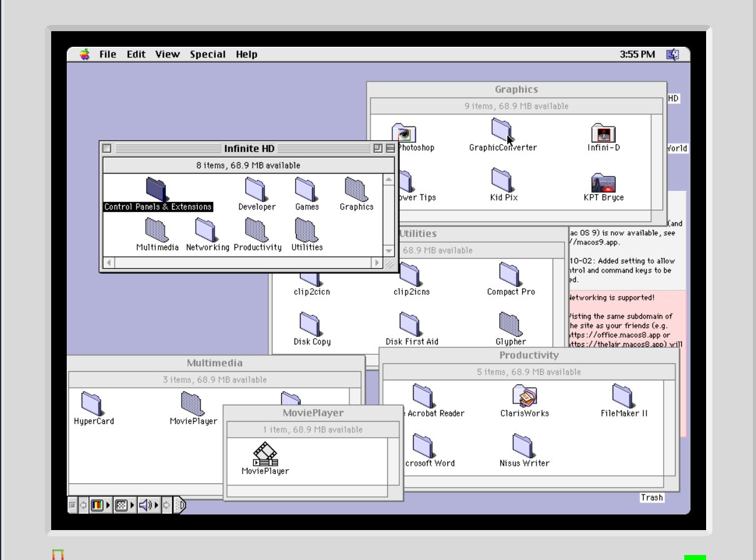Screen dimensions: 756x560
Task: Click the control strip close box
Action: (72, 505)
